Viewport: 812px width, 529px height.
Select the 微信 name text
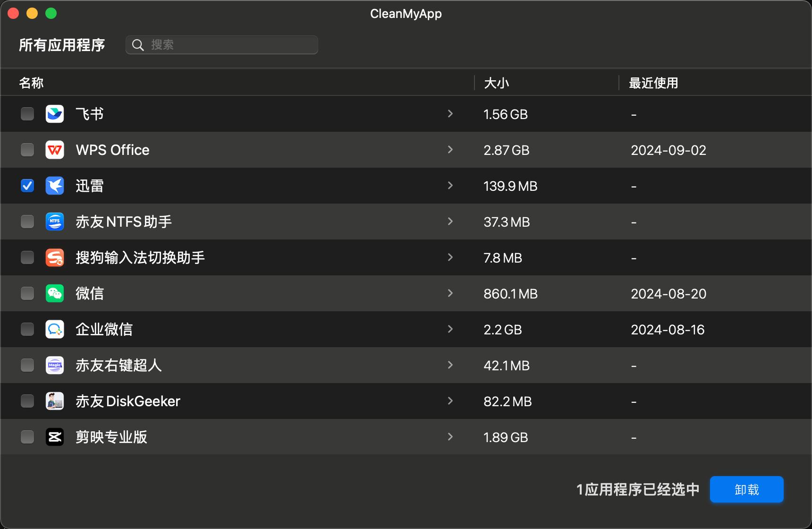point(90,293)
